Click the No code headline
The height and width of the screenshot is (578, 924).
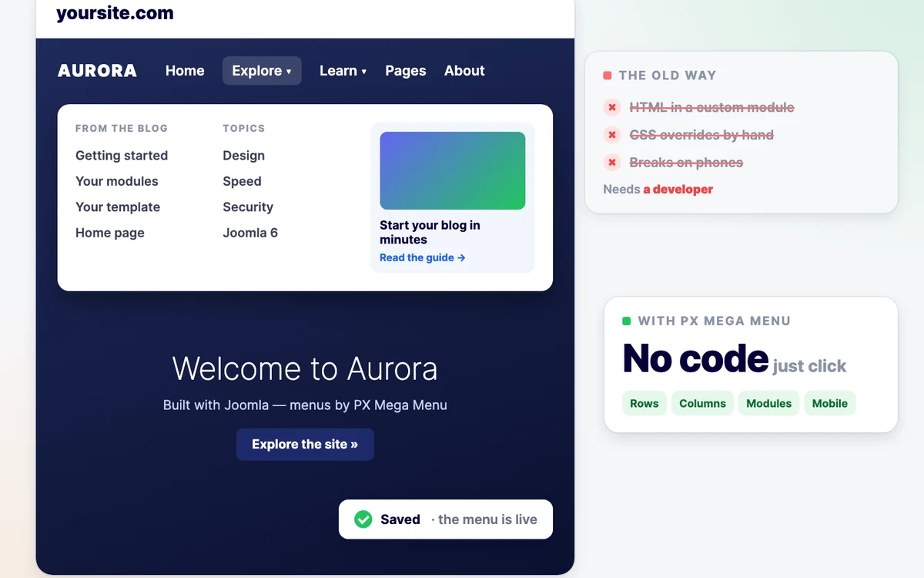pos(695,358)
